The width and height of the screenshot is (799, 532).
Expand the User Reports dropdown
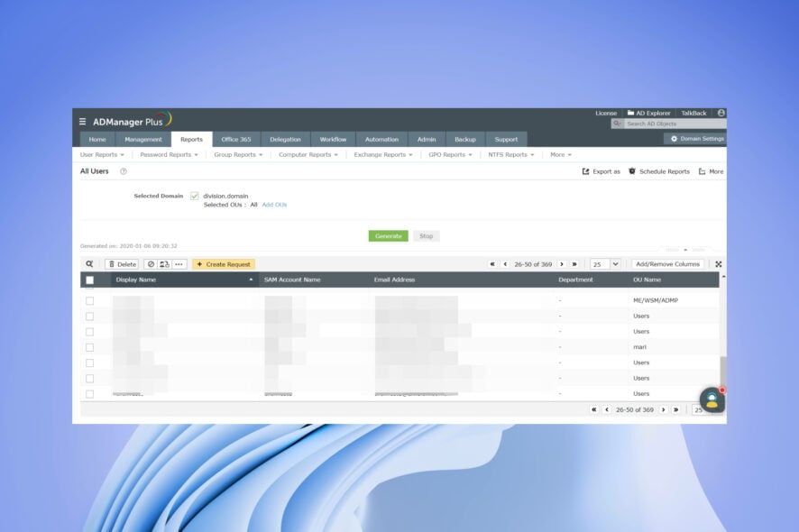(101, 154)
